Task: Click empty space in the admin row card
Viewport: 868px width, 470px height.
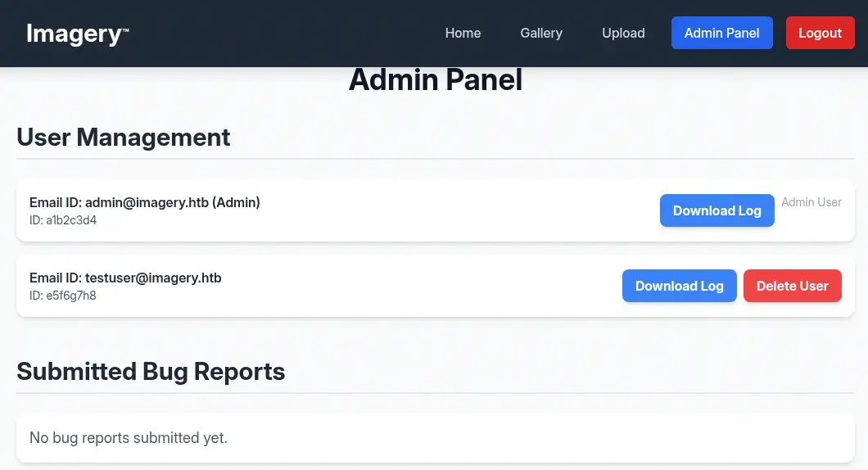Action: point(450,210)
